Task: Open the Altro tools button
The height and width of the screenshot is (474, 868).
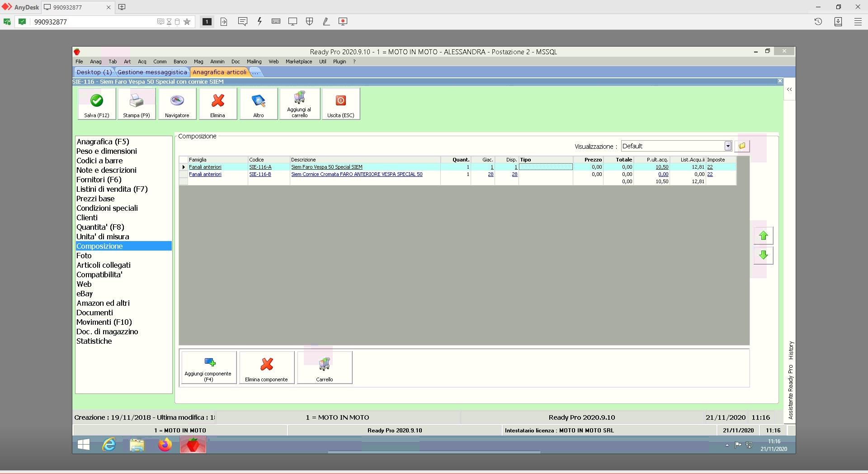Action: pyautogui.click(x=259, y=104)
